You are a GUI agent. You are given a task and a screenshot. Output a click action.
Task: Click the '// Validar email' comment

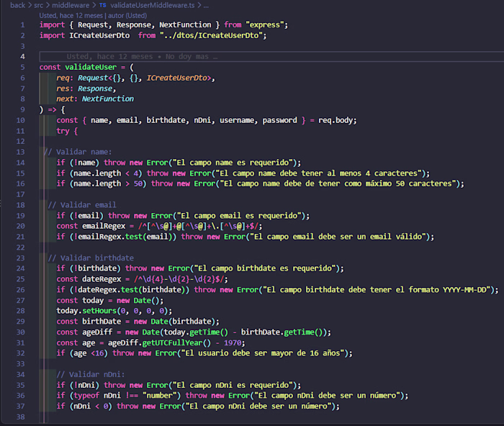click(82, 205)
